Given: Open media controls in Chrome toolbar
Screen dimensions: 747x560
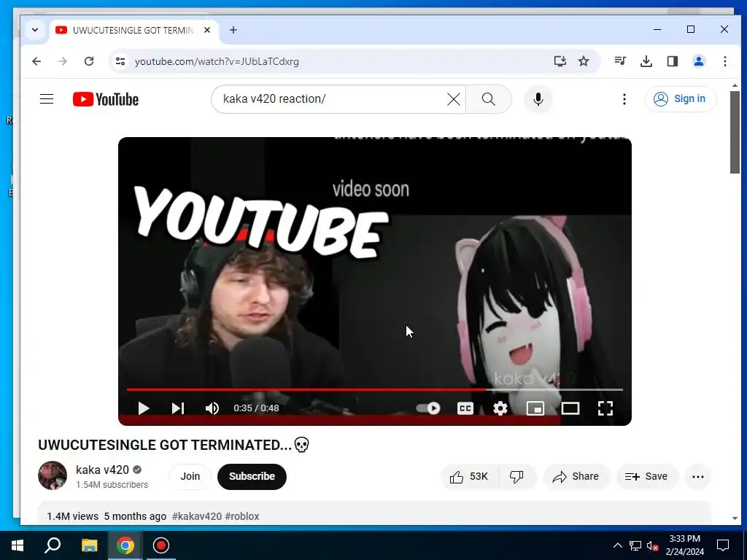Looking at the screenshot, I should 620,61.
